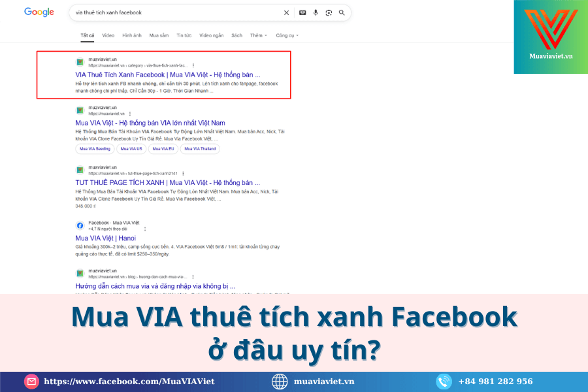
Task: Click favicon of 'VIA Thuê Tích Xanh Facebook' result
Action: [80, 62]
